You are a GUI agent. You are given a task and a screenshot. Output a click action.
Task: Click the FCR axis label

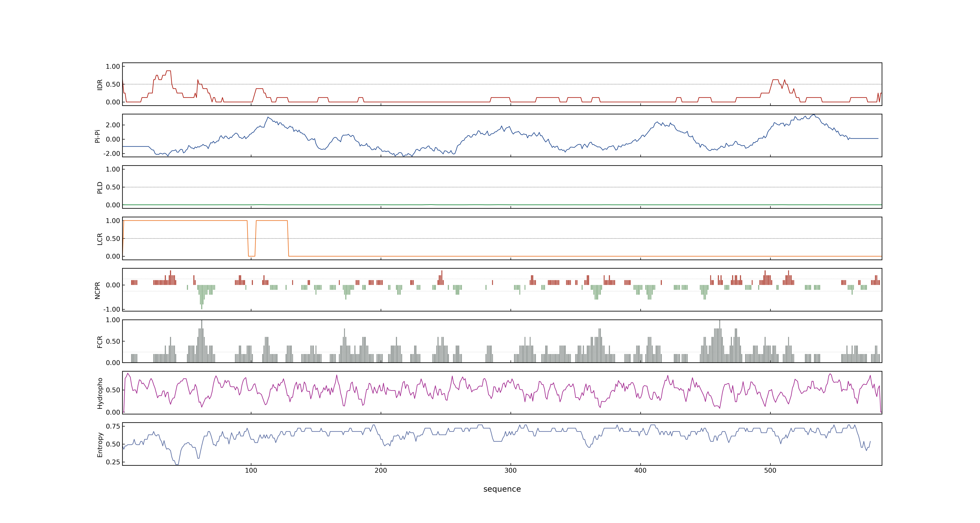coord(100,342)
